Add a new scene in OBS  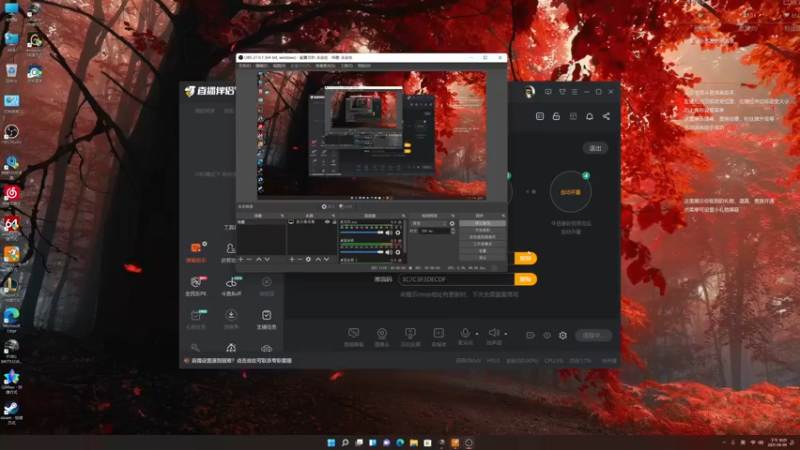(x=241, y=260)
